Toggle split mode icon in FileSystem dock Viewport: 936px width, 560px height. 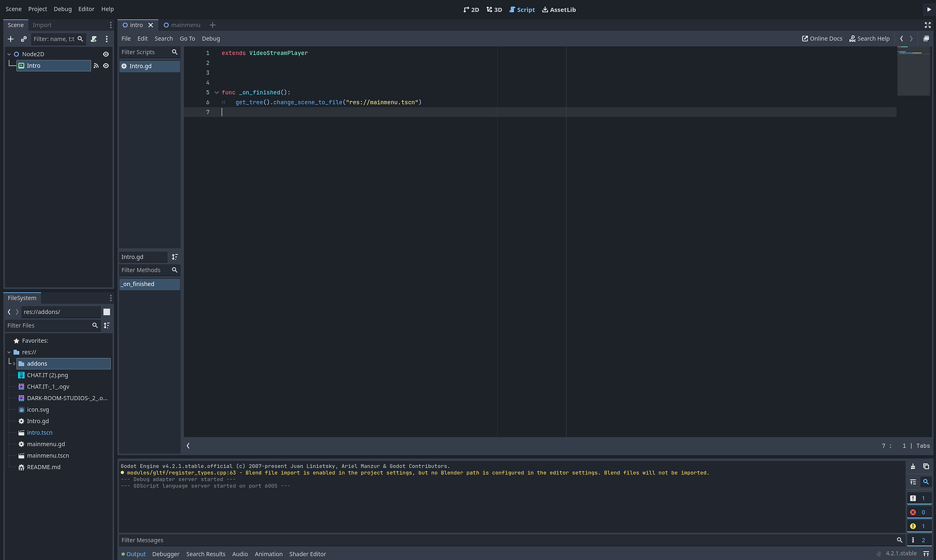(x=106, y=312)
